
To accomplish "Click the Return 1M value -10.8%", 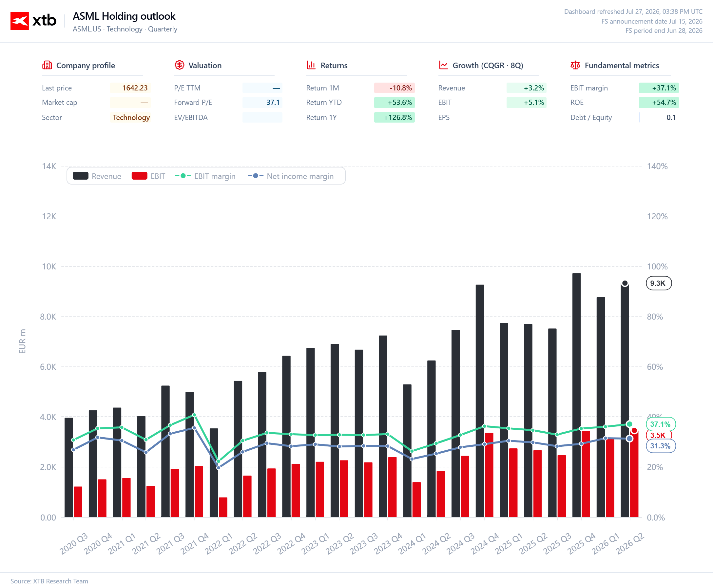I will [x=395, y=88].
